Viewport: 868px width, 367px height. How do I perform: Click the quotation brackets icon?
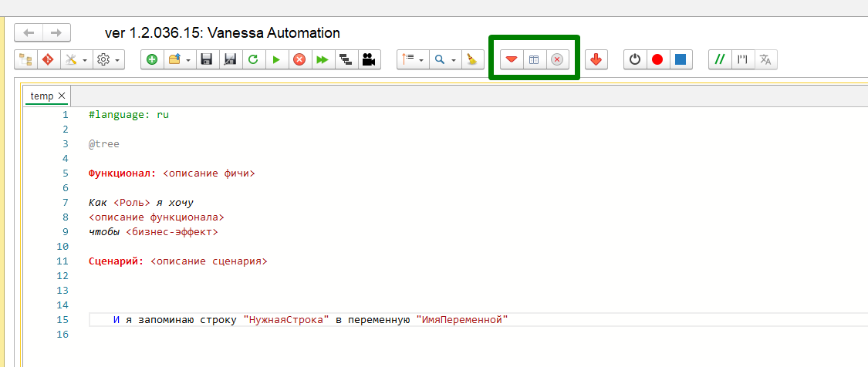pos(742,60)
